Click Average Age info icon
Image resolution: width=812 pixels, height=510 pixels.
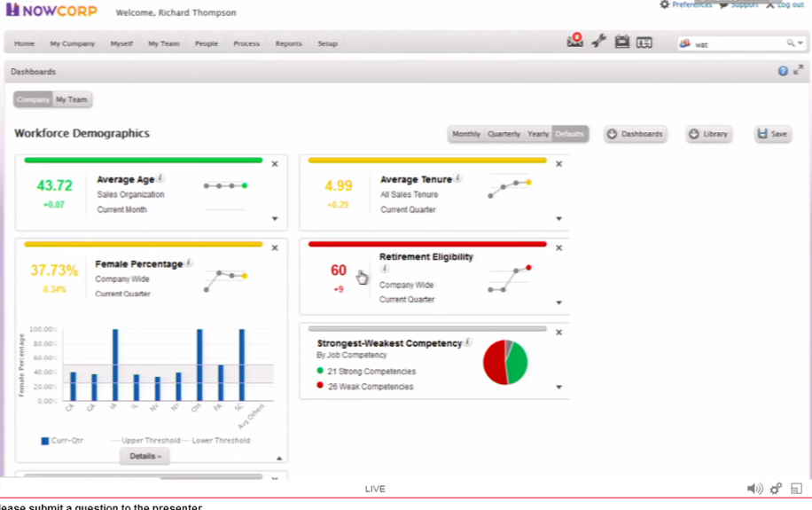pos(161,177)
